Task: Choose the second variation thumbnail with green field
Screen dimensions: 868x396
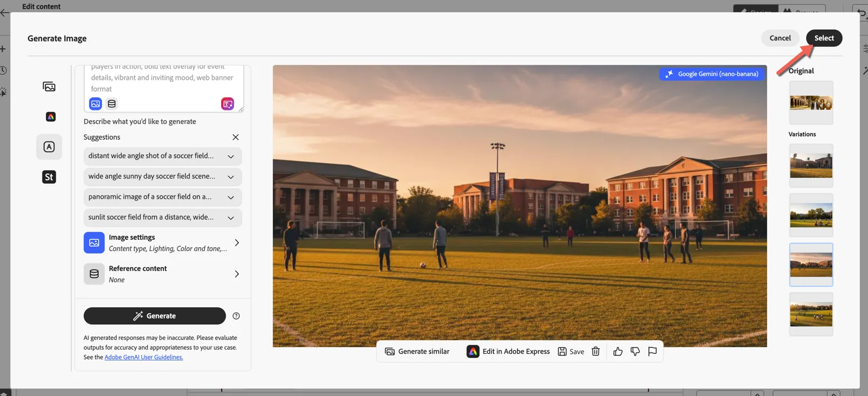Action: click(x=811, y=215)
